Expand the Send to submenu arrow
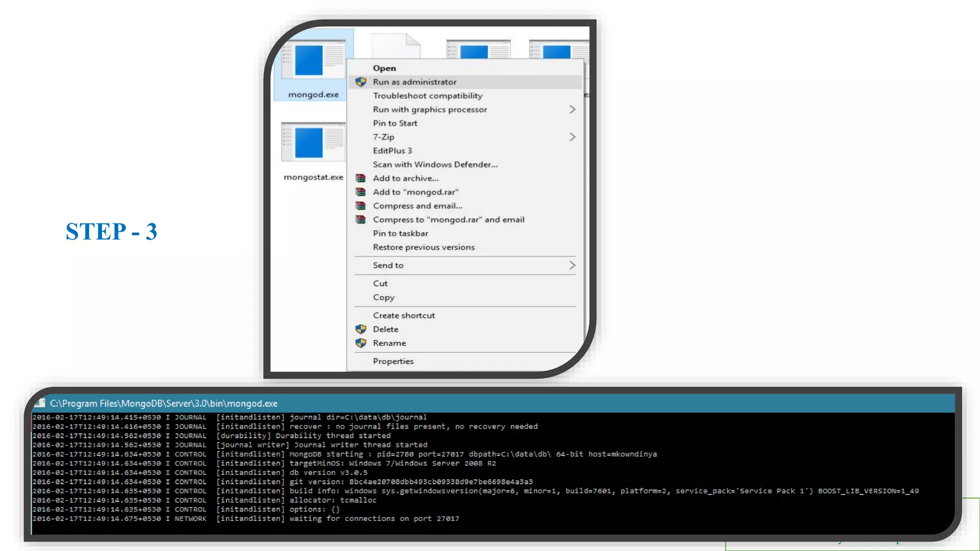Screen dimensions: 980x551 (x=572, y=265)
